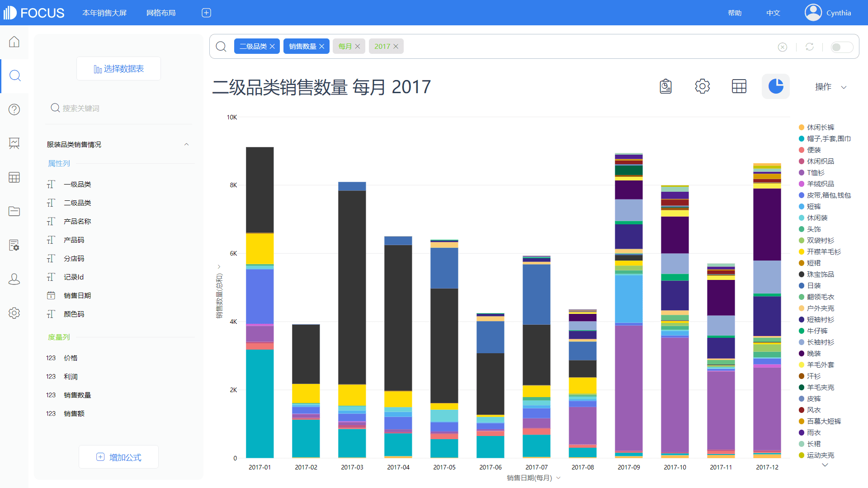This screenshot has width=868, height=488.
Task: Remove the 销售数量 search tag
Action: point(321,47)
